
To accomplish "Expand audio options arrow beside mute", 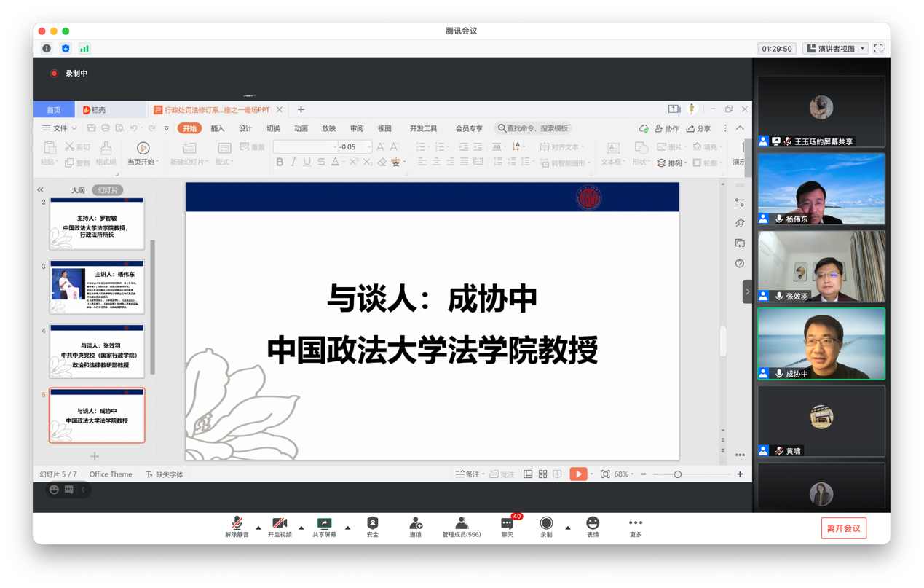I will (x=258, y=528).
